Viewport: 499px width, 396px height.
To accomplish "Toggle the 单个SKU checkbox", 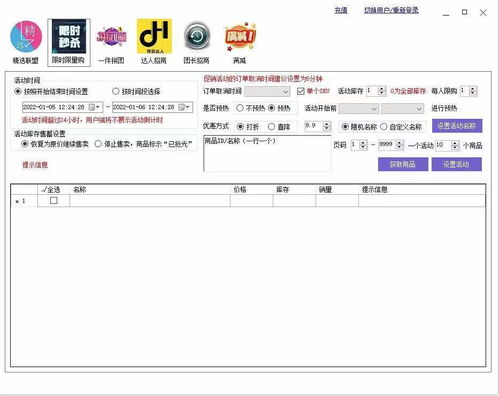I will tap(300, 91).
